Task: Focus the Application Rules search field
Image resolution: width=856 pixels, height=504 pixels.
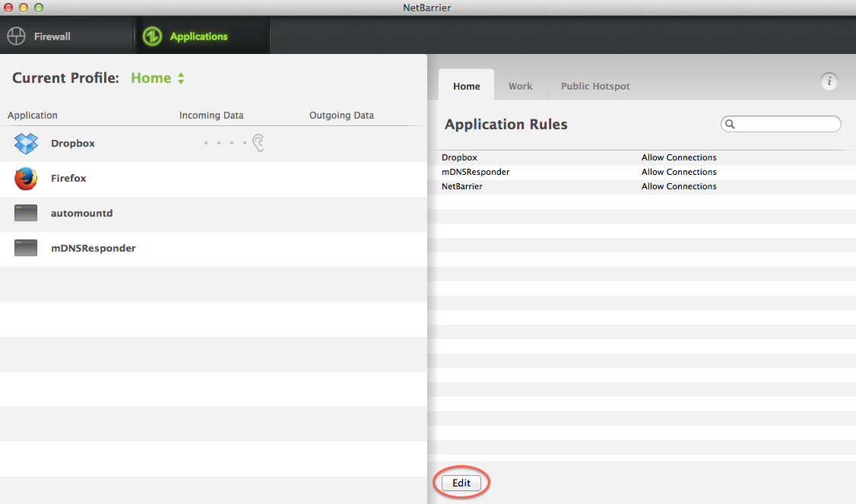Action: click(781, 124)
